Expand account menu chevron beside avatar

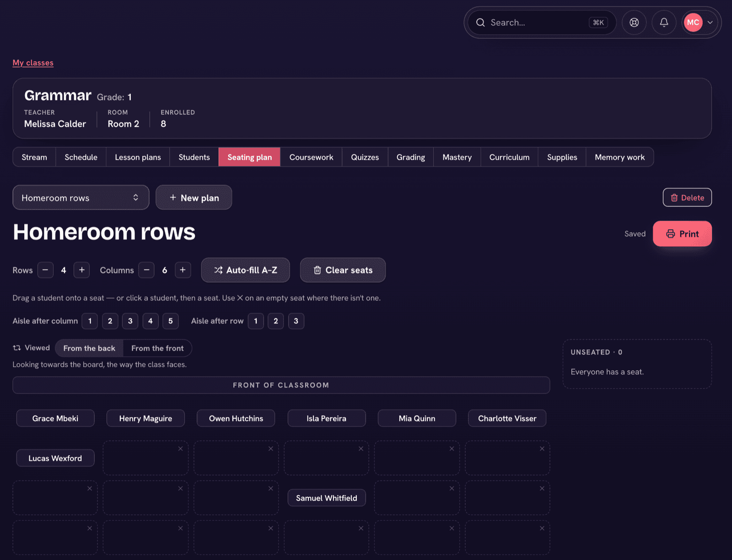point(710,22)
